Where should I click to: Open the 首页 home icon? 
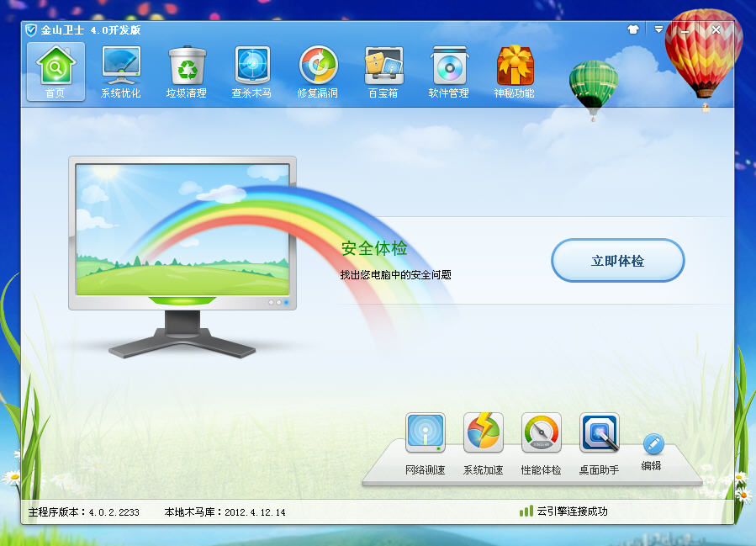tap(56, 72)
